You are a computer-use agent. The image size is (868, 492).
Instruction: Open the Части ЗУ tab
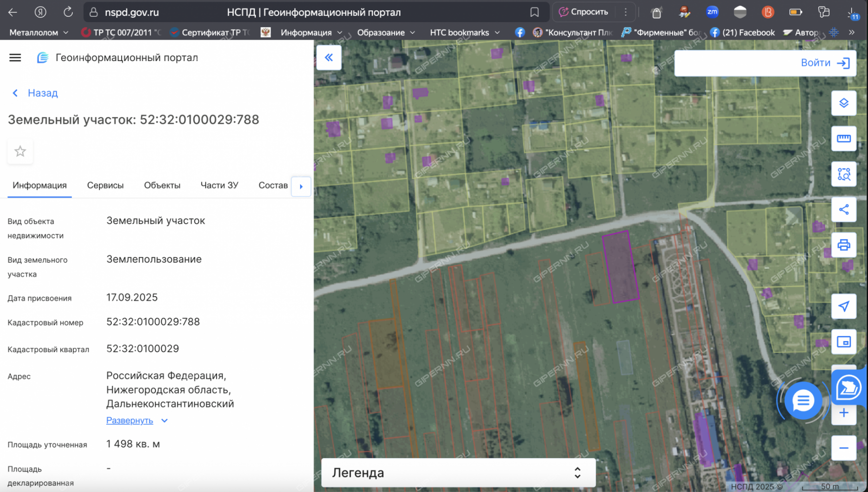pos(219,185)
